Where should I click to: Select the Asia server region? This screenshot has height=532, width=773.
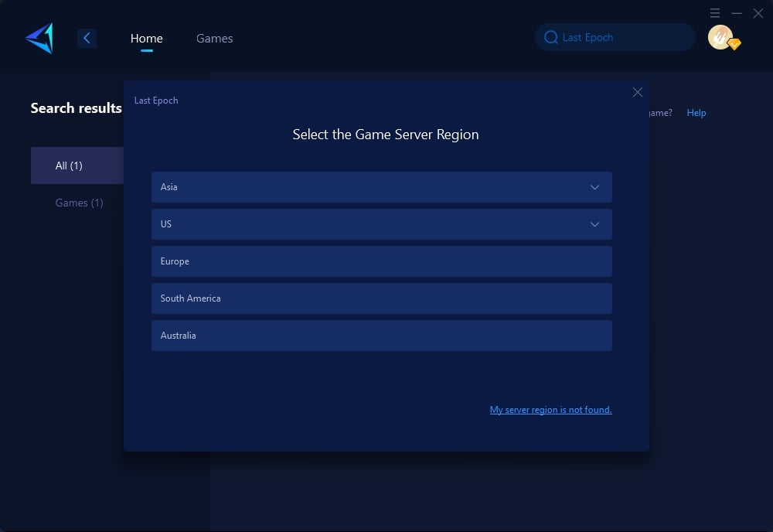[382, 187]
